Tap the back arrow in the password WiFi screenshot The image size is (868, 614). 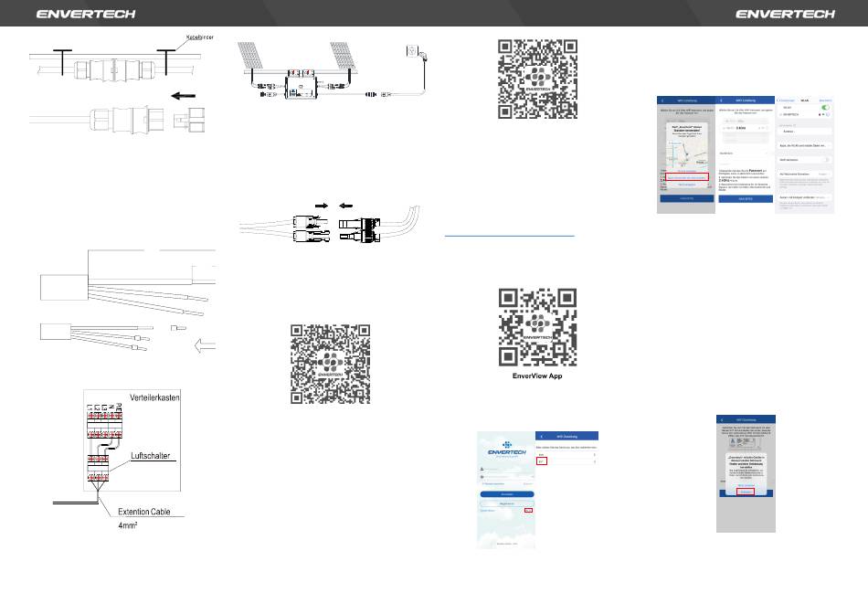(x=721, y=101)
